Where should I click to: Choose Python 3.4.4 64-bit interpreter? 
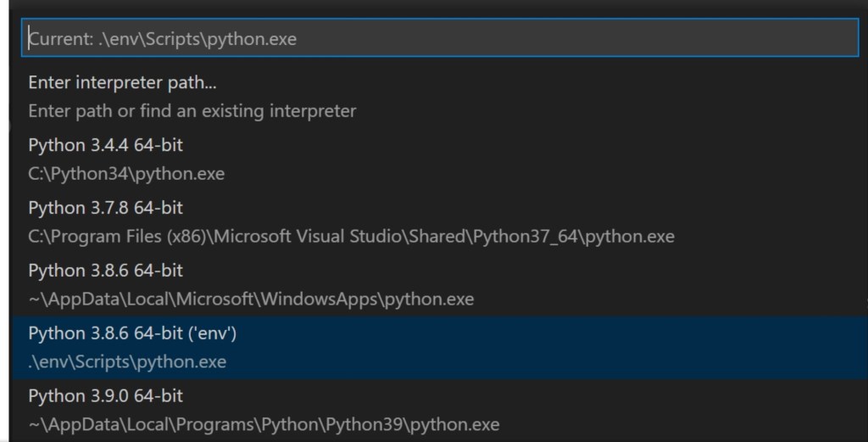click(x=105, y=145)
